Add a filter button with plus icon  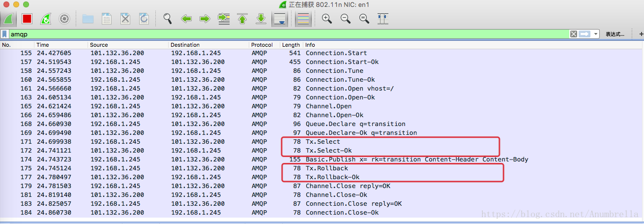tap(641, 34)
